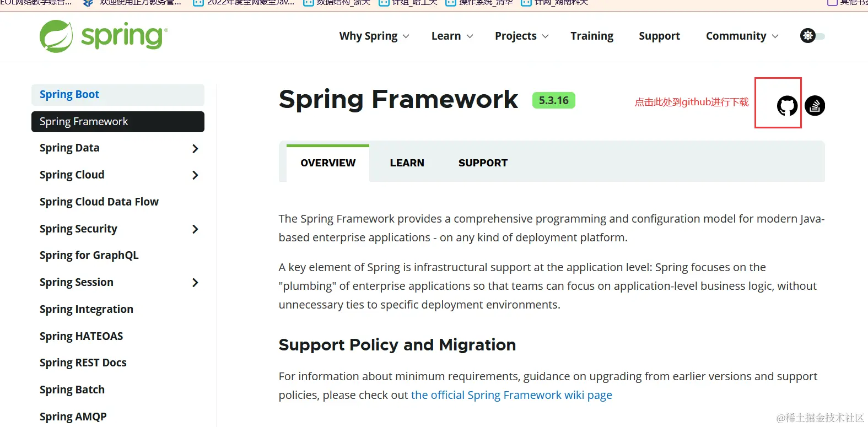Viewport: 868px width, 427px height.
Task: Click the 5.3.16 version badge
Action: click(x=554, y=100)
